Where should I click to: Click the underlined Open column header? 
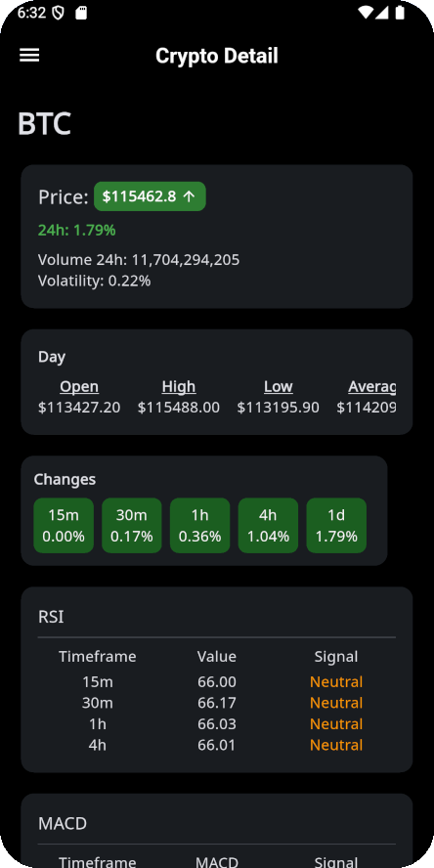point(79,386)
